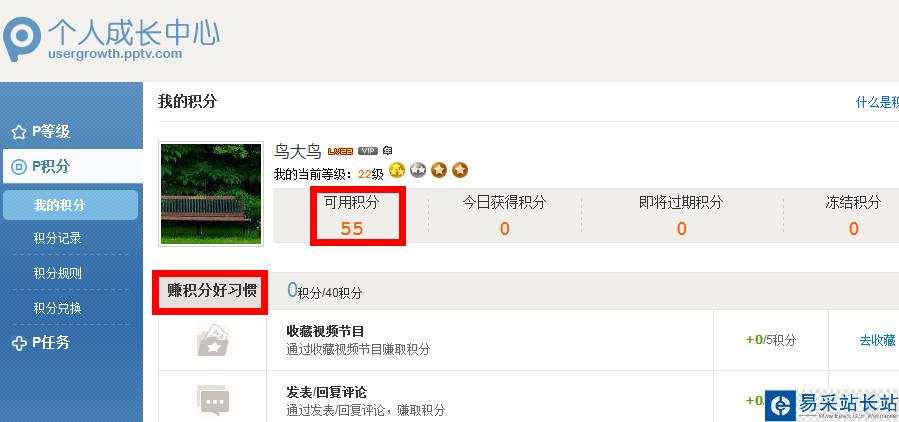Screen dimensions: 899x422
Task: Click the PPTV logo icon in header
Action: pyautogui.click(x=22, y=39)
